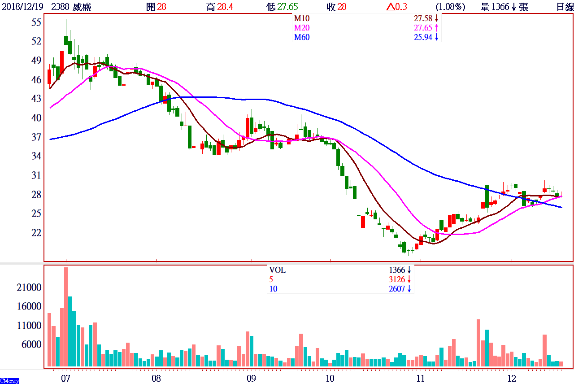The image size is (574, 392).
Task: Click the CMoney logo in bottom-left corner
Action: 9,381
